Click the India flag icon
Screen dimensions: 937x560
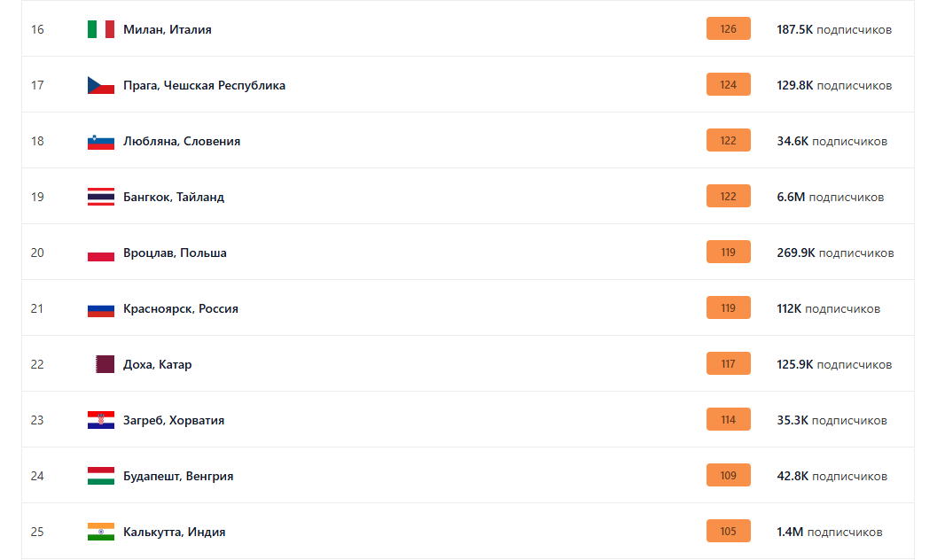point(101,532)
